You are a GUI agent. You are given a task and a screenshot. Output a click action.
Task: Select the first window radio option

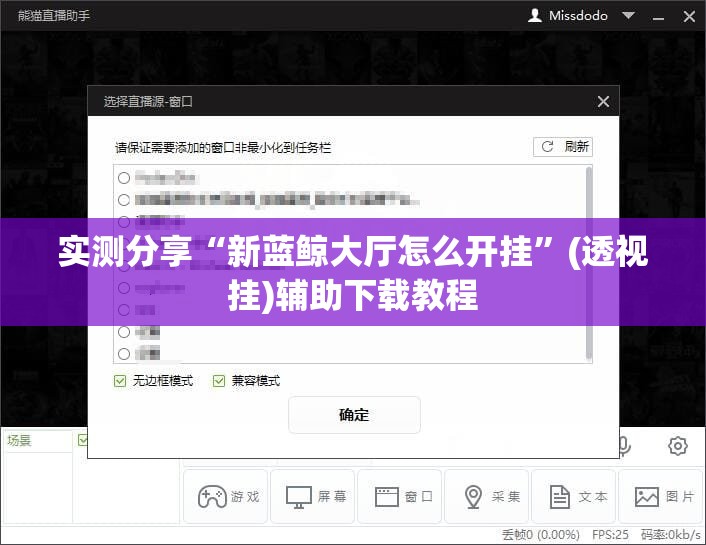124,178
